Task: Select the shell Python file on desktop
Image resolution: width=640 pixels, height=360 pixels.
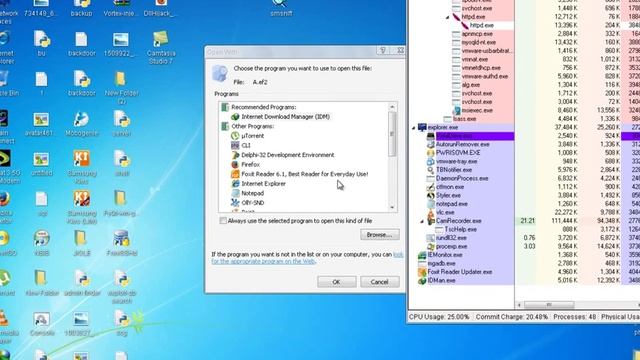Action: pyautogui.click(x=122, y=164)
